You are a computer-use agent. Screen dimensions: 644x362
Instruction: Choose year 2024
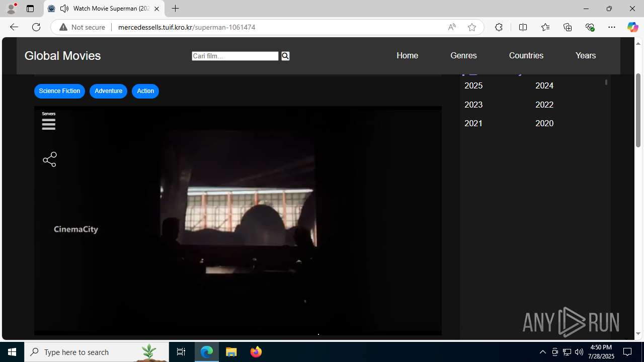544,85
